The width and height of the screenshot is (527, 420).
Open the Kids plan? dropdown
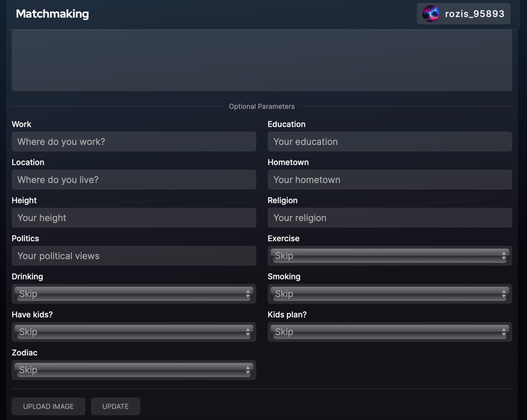point(390,332)
